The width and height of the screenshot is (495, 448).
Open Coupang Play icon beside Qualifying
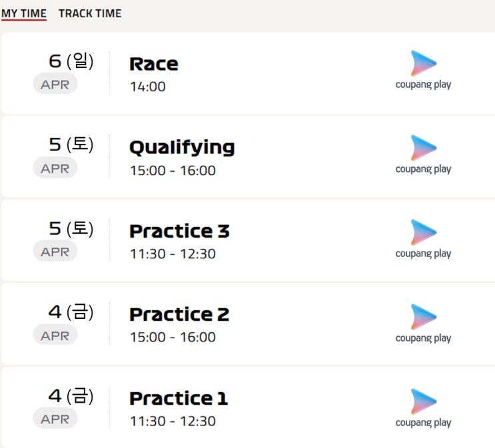coord(423,148)
